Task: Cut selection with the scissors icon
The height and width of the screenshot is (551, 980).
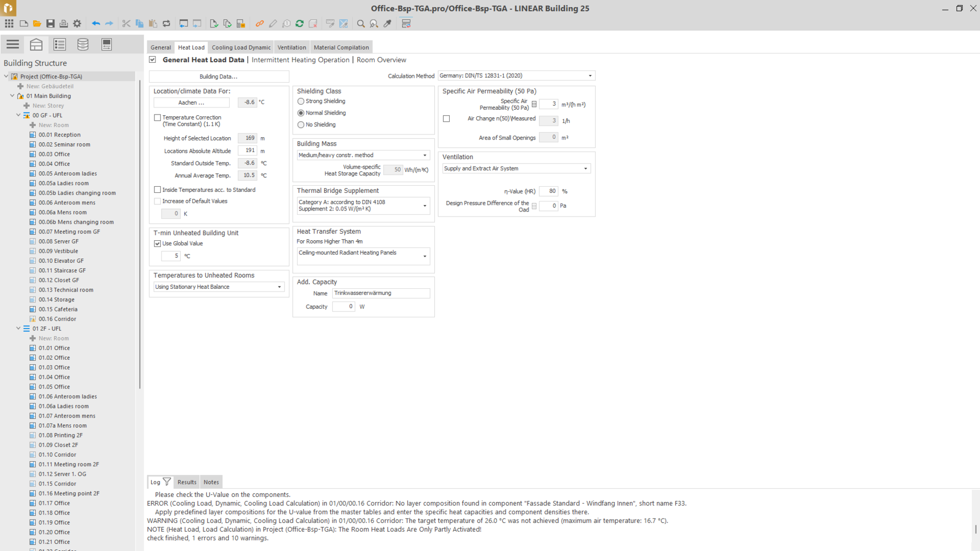Action: click(126, 24)
